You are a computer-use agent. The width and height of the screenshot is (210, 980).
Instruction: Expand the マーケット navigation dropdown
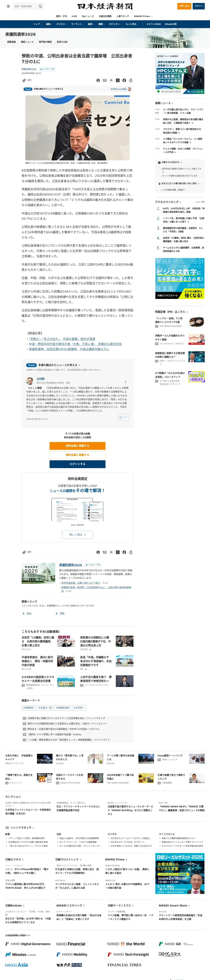[x=77, y=24]
